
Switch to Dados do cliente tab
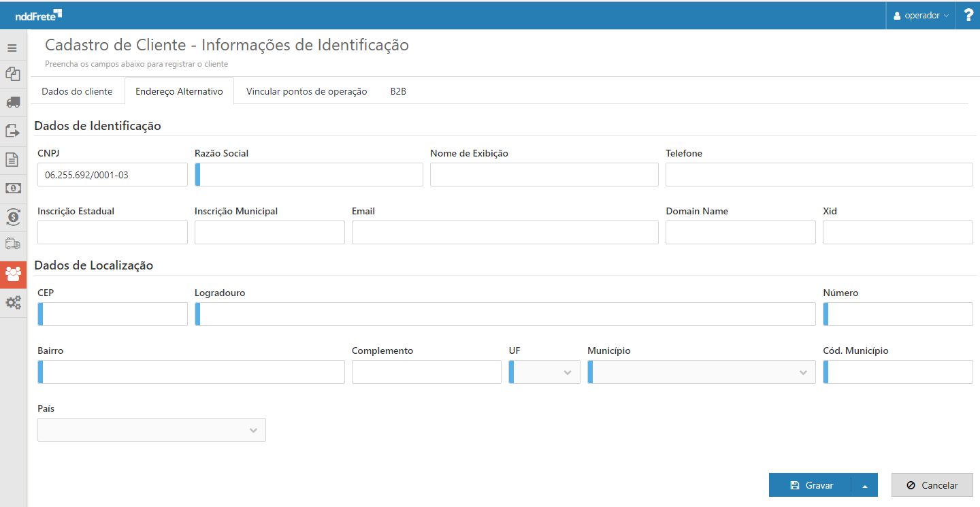(x=77, y=91)
